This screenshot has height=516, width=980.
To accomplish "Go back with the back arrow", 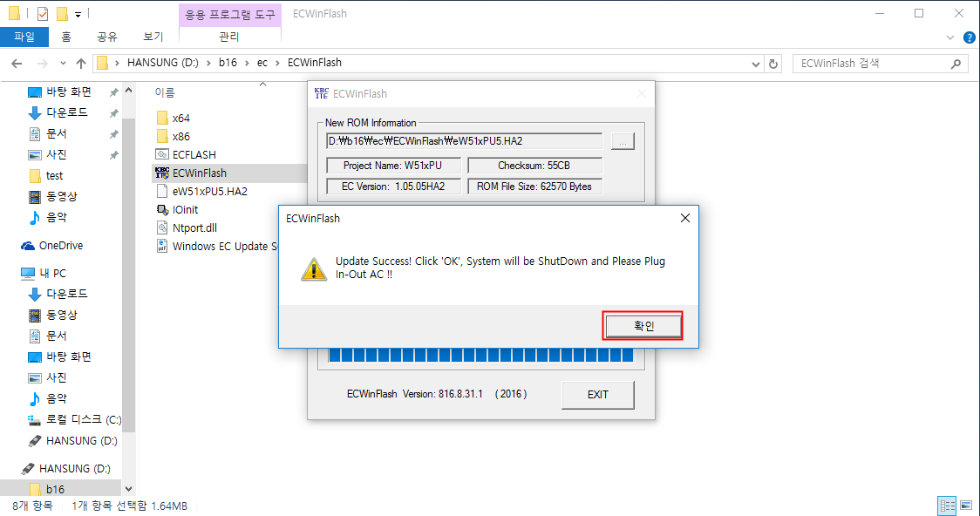I will (17, 63).
